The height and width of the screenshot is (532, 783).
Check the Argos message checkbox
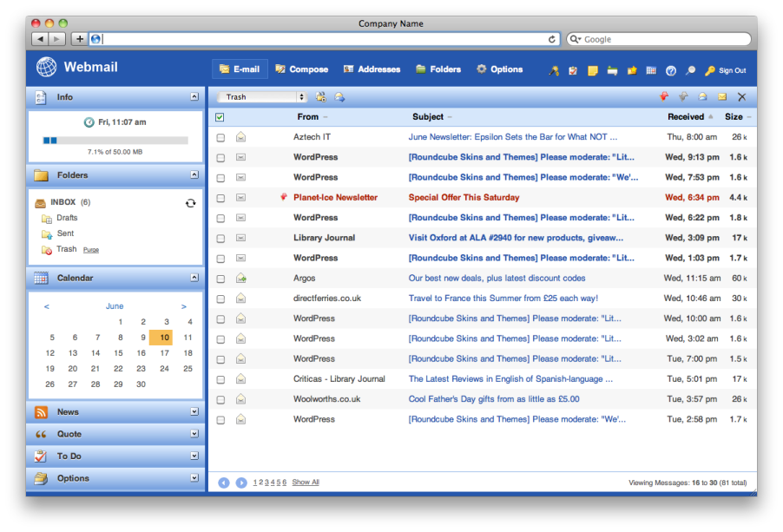pyautogui.click(x=220, y=279)
